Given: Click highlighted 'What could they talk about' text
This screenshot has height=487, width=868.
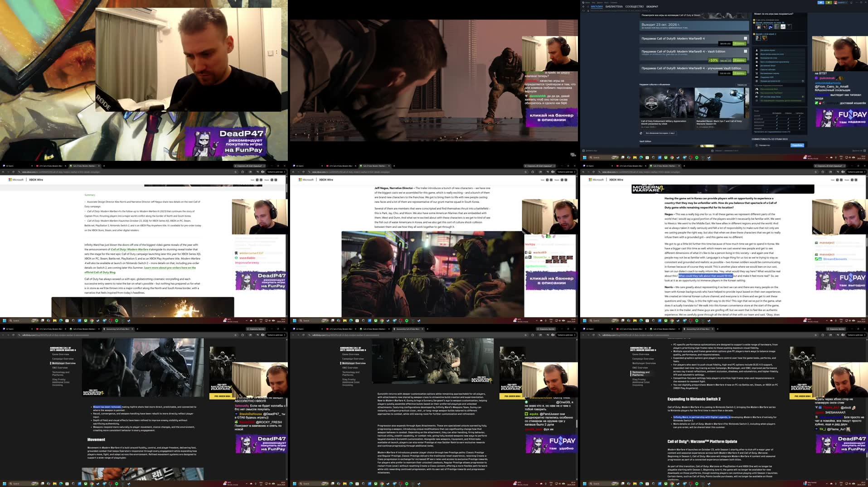Looking at the screenshot, I should coord(705,275).
